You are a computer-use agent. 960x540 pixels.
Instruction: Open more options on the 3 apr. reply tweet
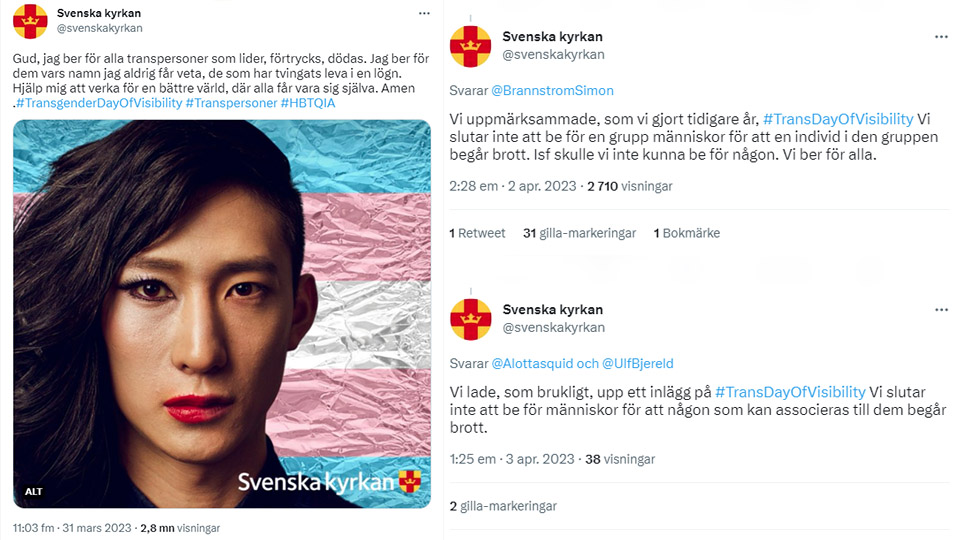(x=941, y=310)
